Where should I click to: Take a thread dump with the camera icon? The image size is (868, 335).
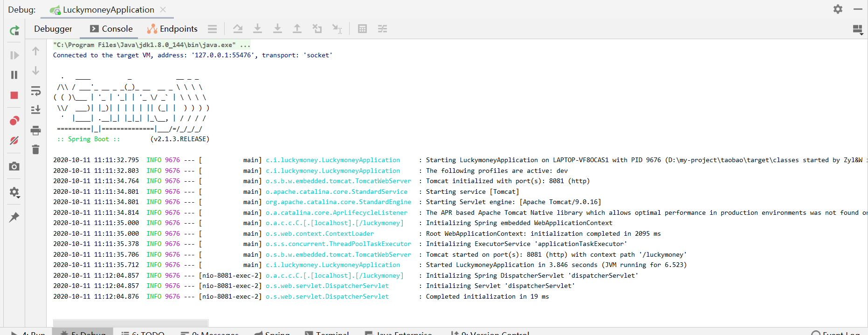[x=14, y=166]
